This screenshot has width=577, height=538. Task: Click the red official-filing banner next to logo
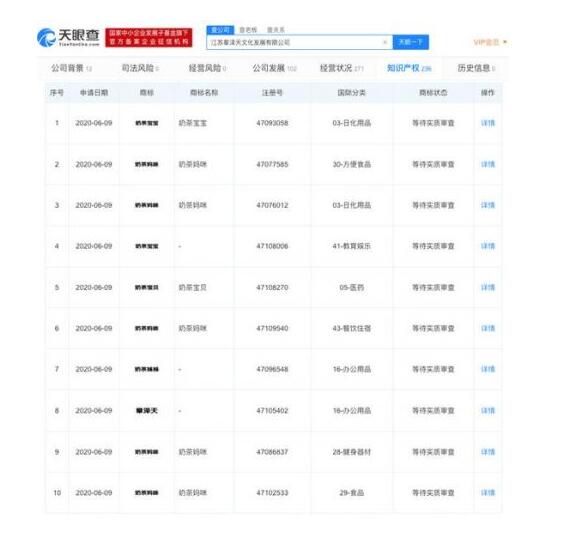[149, 38]
